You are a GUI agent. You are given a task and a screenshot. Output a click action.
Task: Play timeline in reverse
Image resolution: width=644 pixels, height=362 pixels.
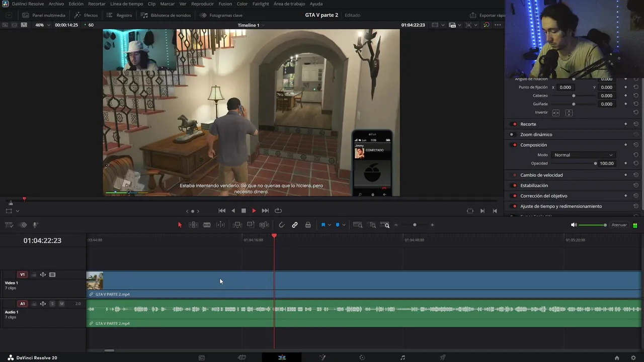click(x=233, y=211)
